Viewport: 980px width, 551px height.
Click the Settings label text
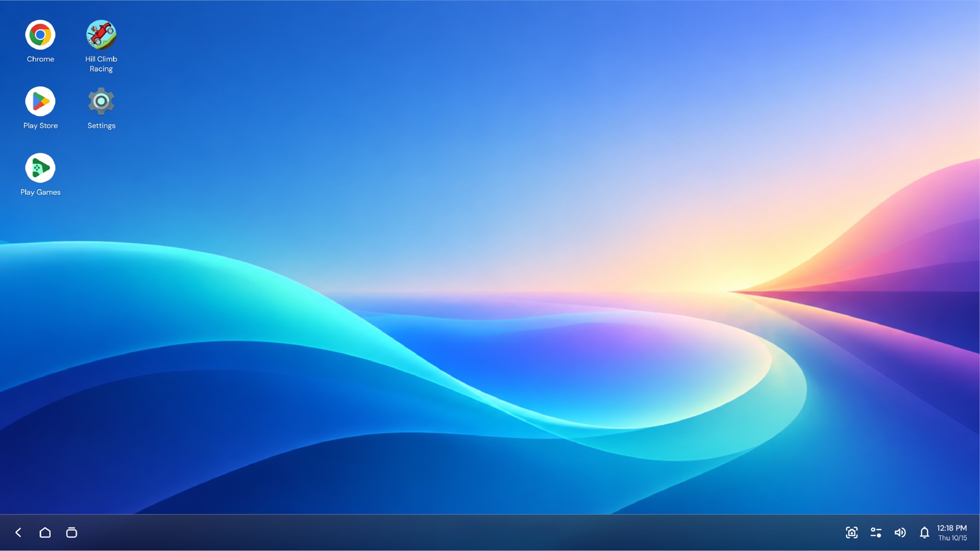(x=101, y=126)
